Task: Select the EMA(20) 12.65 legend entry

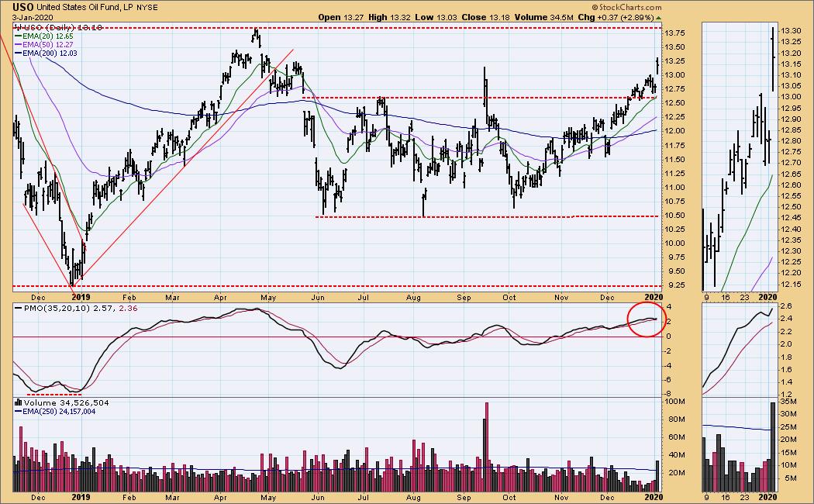Action: (x=48, y=36)
